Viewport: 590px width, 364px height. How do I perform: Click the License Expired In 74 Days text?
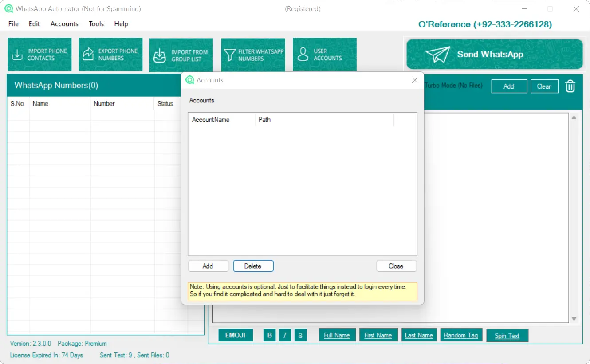pyautogui.click(x=47, y=355)
